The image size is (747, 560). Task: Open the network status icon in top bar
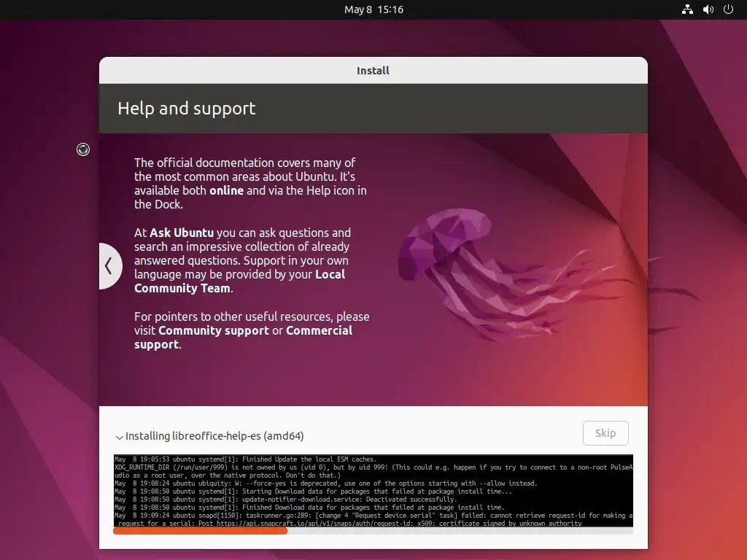[x=687, y=9]
